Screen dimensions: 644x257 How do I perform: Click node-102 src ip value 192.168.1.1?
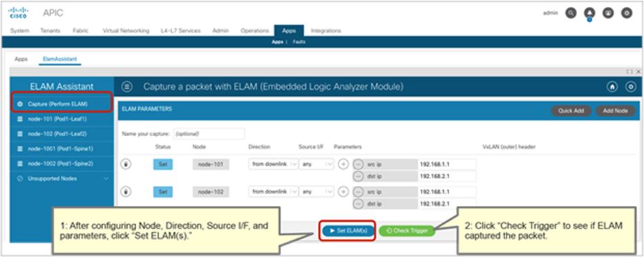click(x=447, y=191)
